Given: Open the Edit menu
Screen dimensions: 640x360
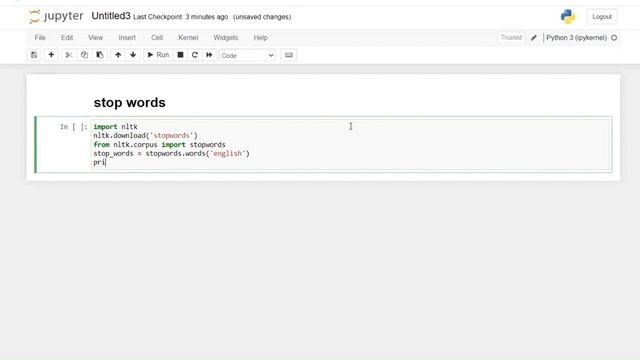Looking at the screenshot, I should [67, 38].
